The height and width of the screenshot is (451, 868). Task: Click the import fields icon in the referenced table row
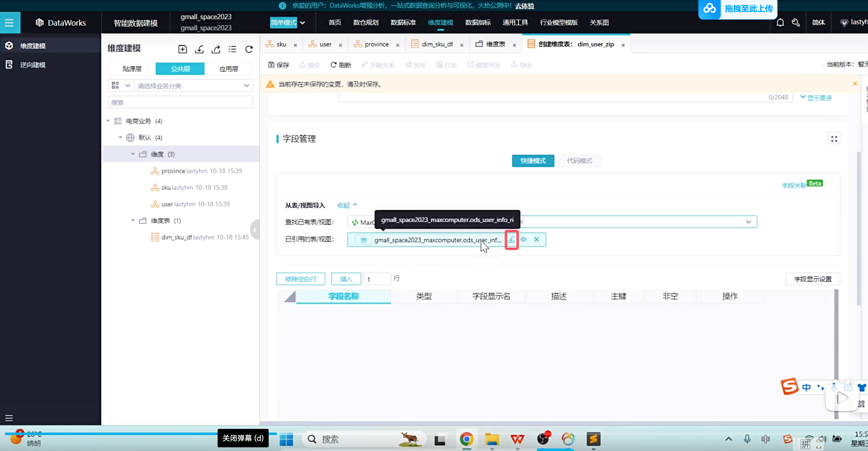click(511, 239)
